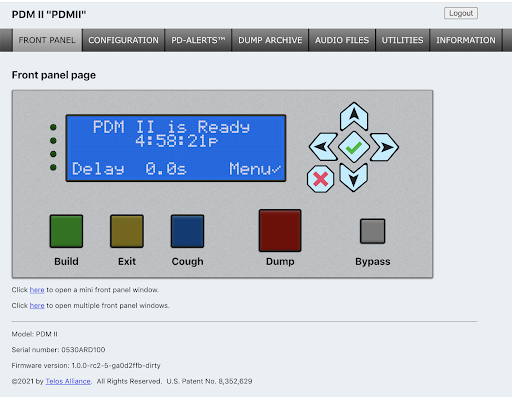Click the 'U.S. Patent No. 8,352,829' text

tap(209, 381)
